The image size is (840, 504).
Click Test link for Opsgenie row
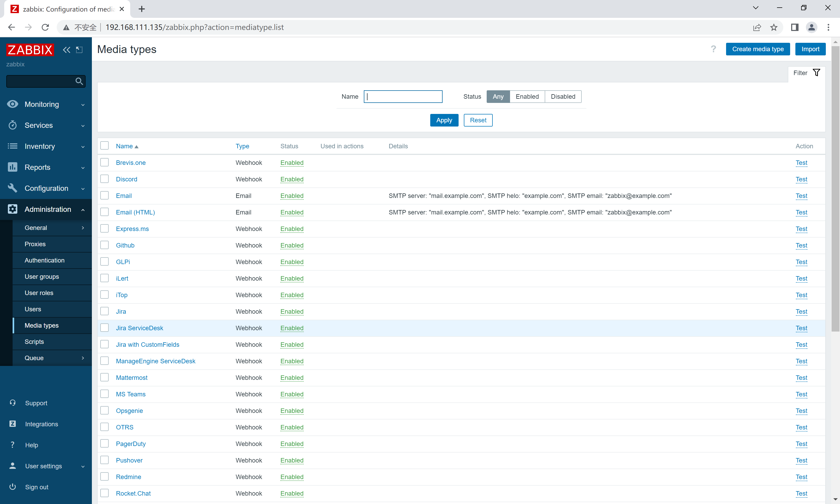(801, 411)
